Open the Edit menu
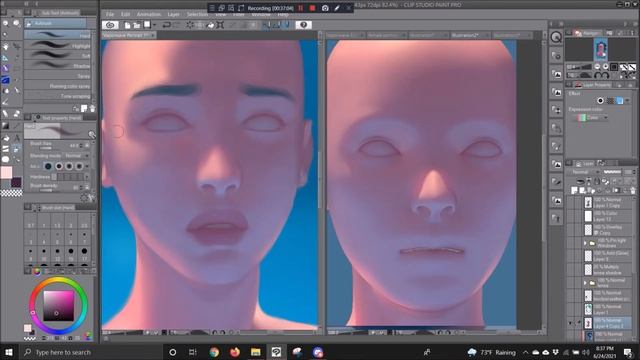640x360 pixels. [x=125, y=14]
